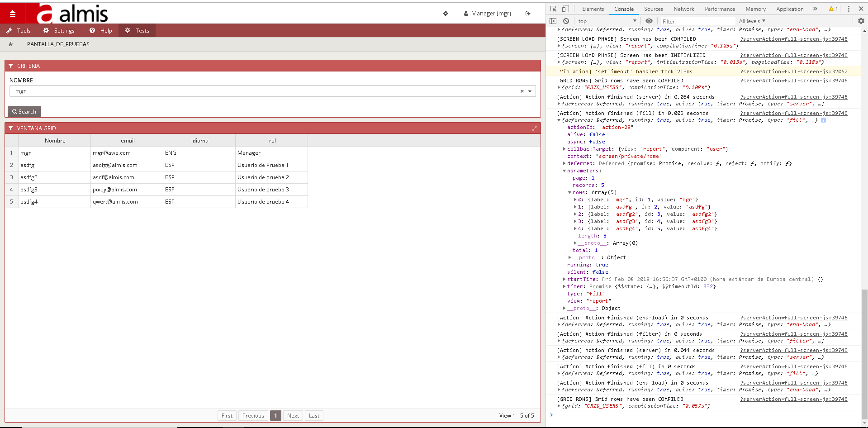Maximize the VENTANA GRID panel
This screenshot has height=428, width=868.
point(534,128)
